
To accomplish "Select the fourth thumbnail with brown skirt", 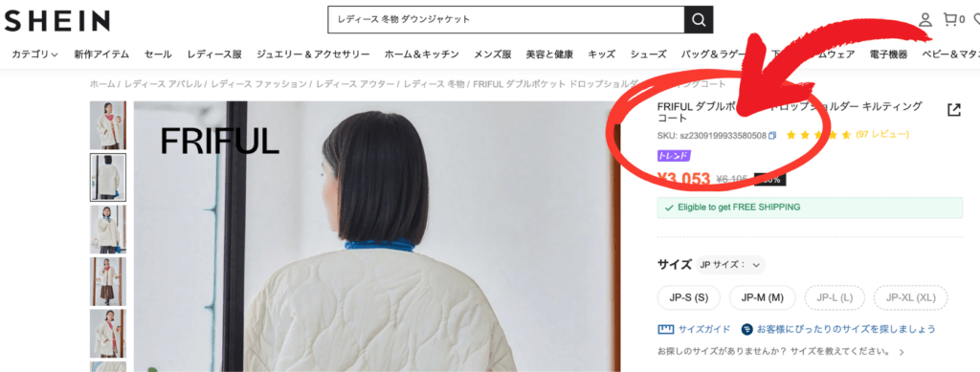I will coord(107,281).
